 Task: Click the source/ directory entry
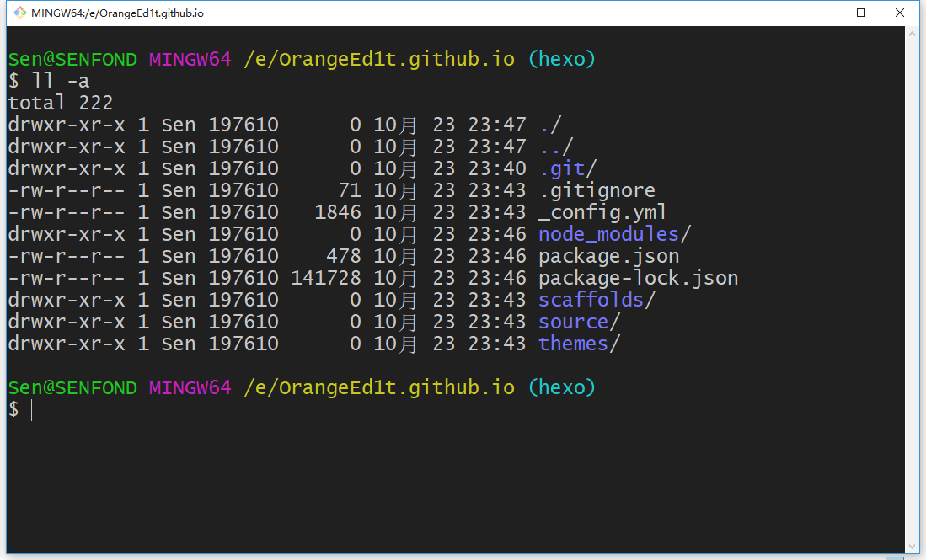[579, 322]
